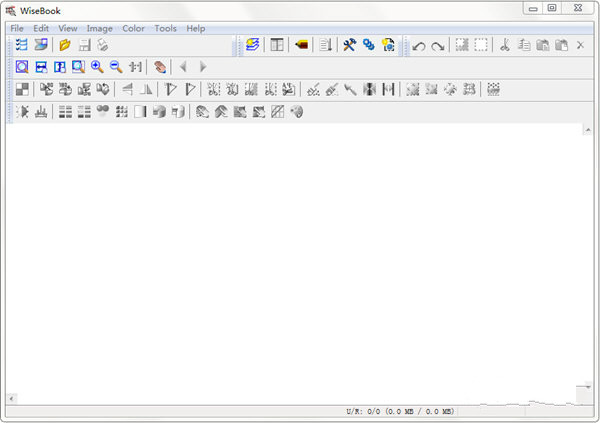Open the File menu
This screenshot has height=423, width=600.
click(x=17, y=28)
